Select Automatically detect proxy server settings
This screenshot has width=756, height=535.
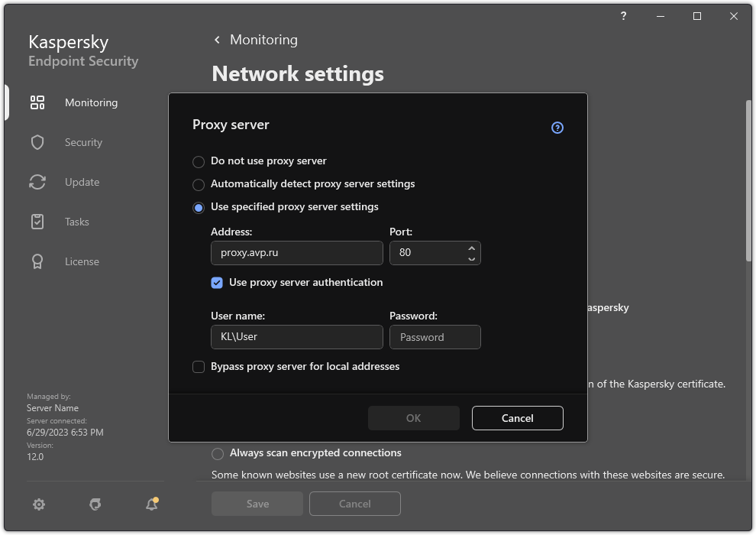click(199, 184)
